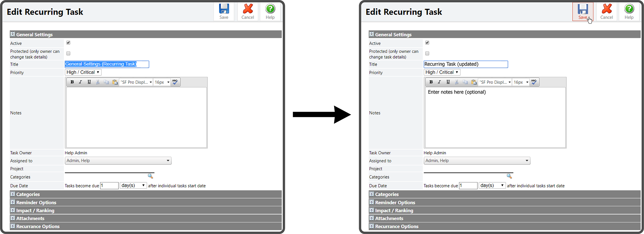The width and height of the screenshot is (644, 234).
Task: Click the red X Cancel icon in the right panel
Action: pyautogui.click(x=607, y=9)
